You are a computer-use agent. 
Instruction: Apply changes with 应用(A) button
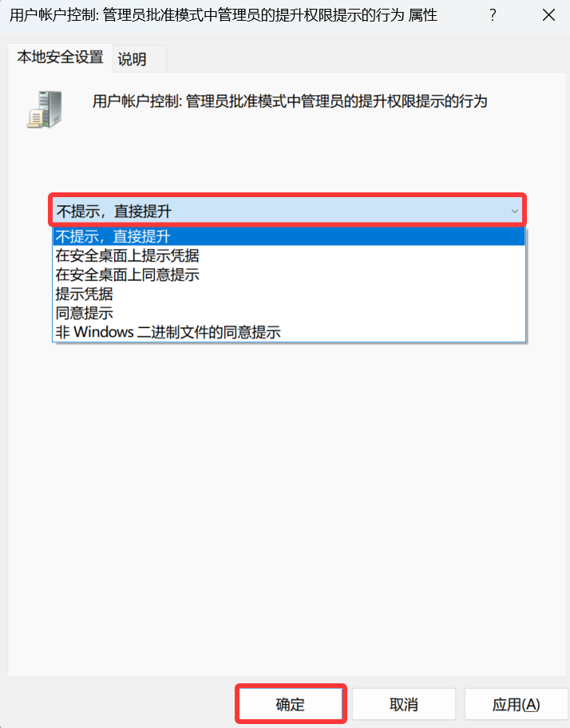[516, 704]
